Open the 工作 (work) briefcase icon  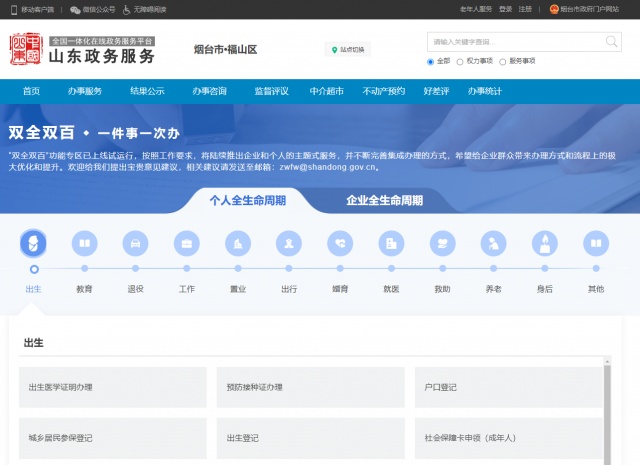(187, 243)
